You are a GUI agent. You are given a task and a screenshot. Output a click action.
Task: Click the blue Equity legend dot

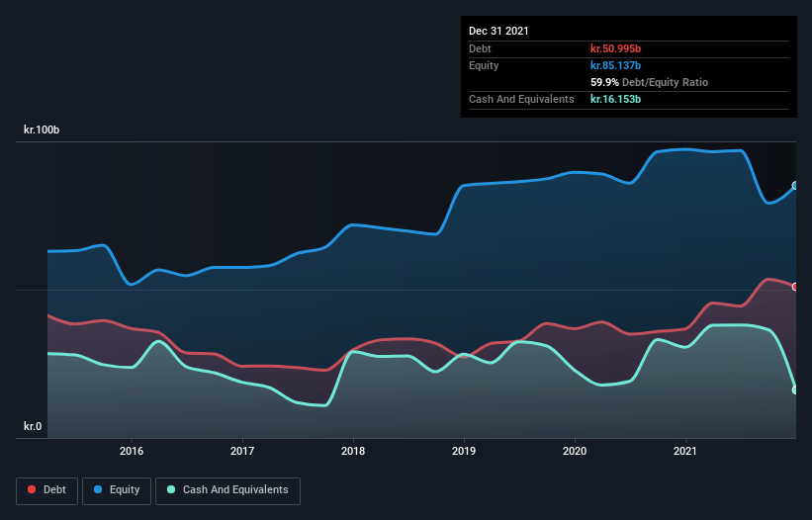pyautogui.click(x=98, y=489)
